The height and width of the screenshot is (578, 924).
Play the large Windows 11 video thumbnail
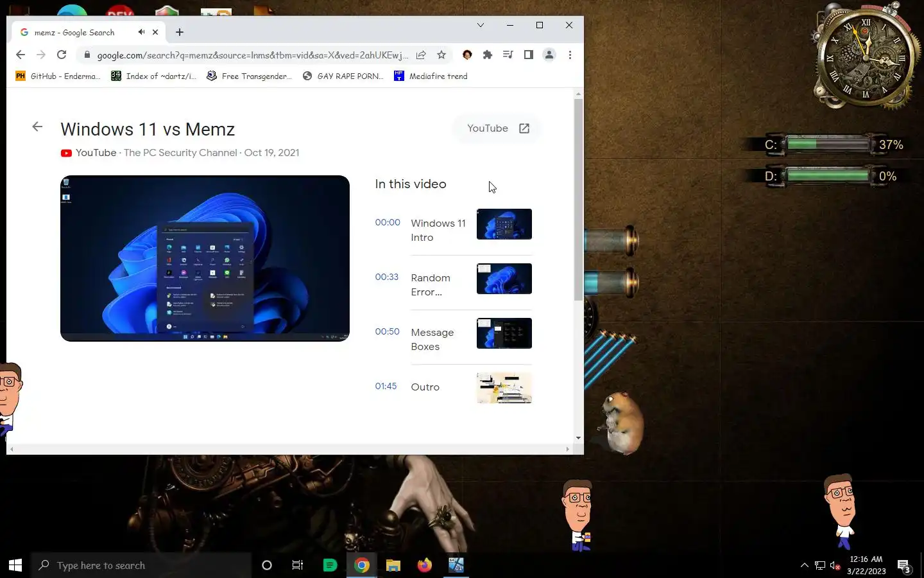pyautogui.click(x=205, y=258)
